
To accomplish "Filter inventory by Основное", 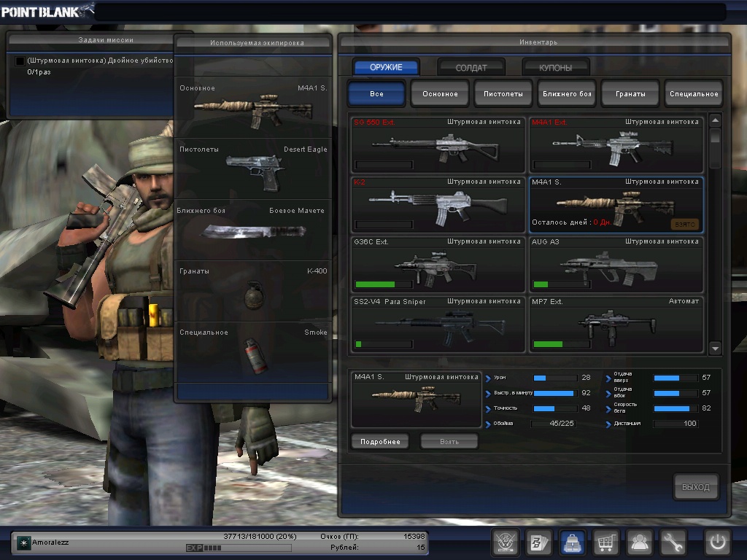I will [440, 93].
